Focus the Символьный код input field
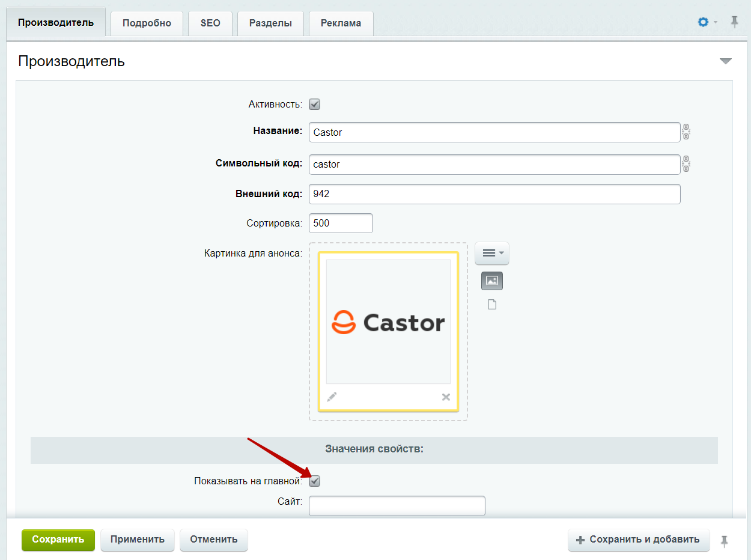751x560 pixels. 494,164
